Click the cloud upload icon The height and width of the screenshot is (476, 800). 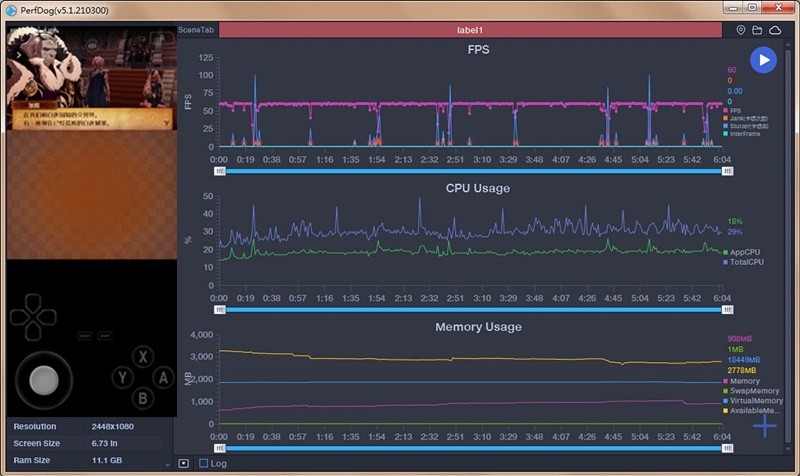(x=775, y=30)
